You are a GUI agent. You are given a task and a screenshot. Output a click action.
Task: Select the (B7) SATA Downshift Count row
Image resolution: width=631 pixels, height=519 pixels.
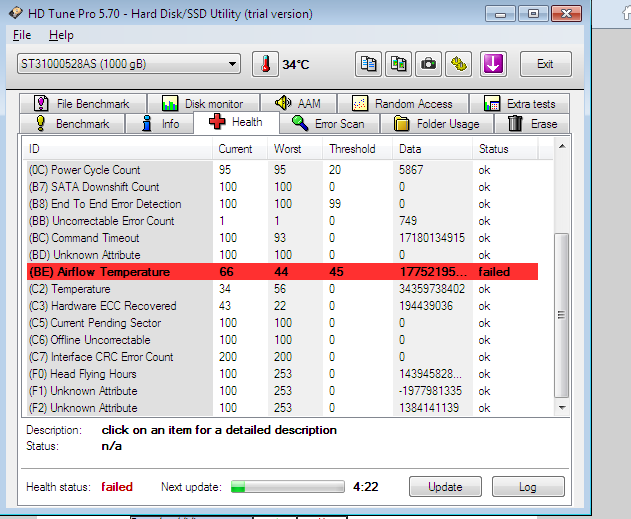click(283, 187)
